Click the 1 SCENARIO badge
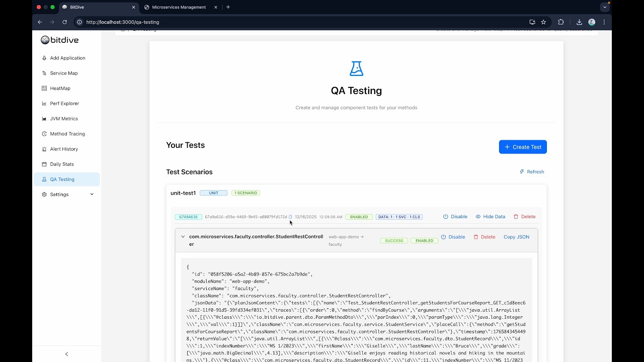Image resolution: width=644 pixels, height=362 pixels. tap(246, 193)
